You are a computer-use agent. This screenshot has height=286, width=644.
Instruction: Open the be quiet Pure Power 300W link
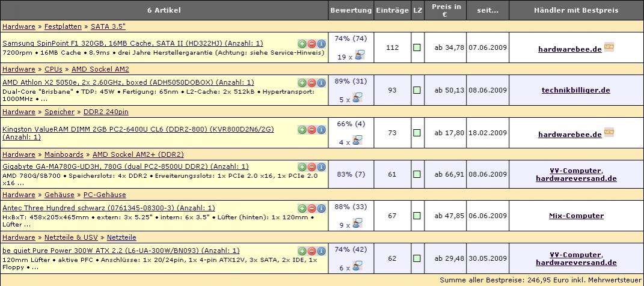(x=121, y=251)
